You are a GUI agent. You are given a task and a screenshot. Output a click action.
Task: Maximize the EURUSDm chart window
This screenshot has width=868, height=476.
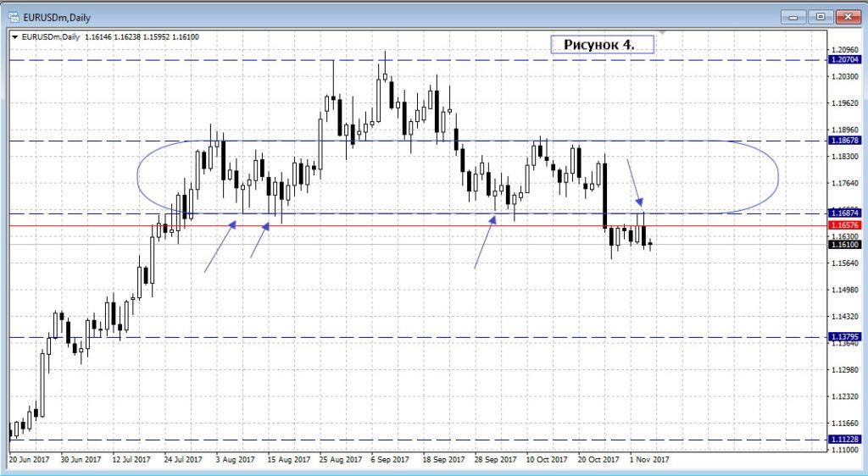[x=820, y=16]
